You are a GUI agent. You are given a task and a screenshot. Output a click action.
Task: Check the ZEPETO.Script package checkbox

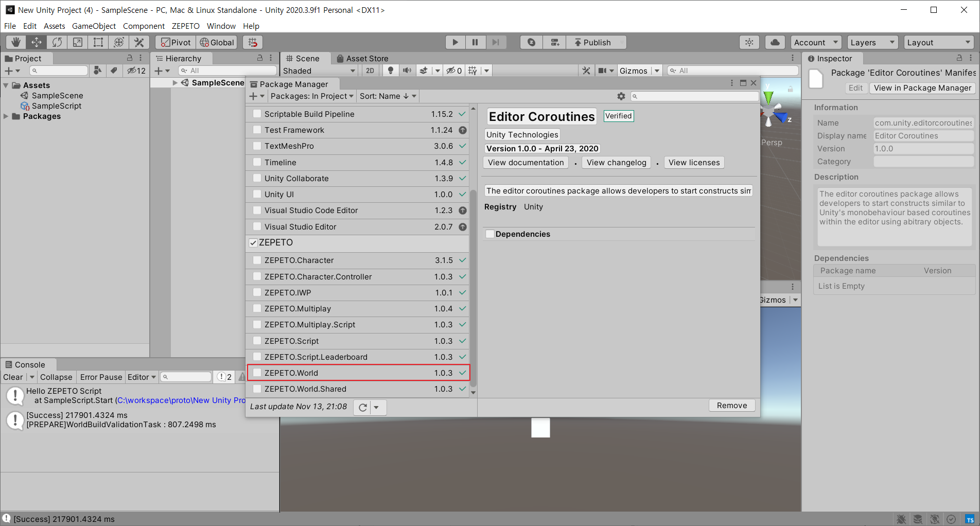[x=257, y=341]
